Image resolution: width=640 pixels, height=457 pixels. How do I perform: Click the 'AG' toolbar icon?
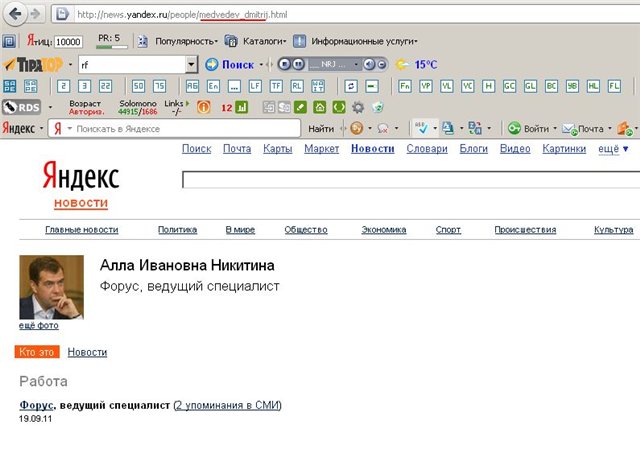tap(192, 86)
